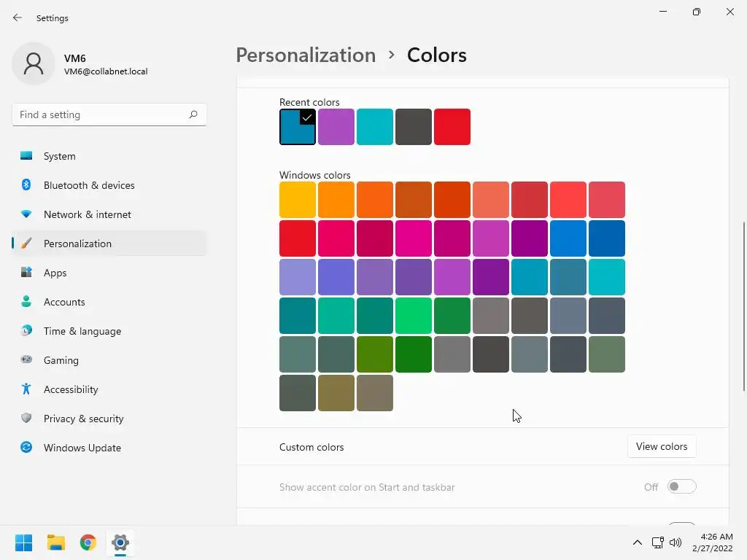
Task: Go back using the Settings back arrow
Action: coord(18,17)
